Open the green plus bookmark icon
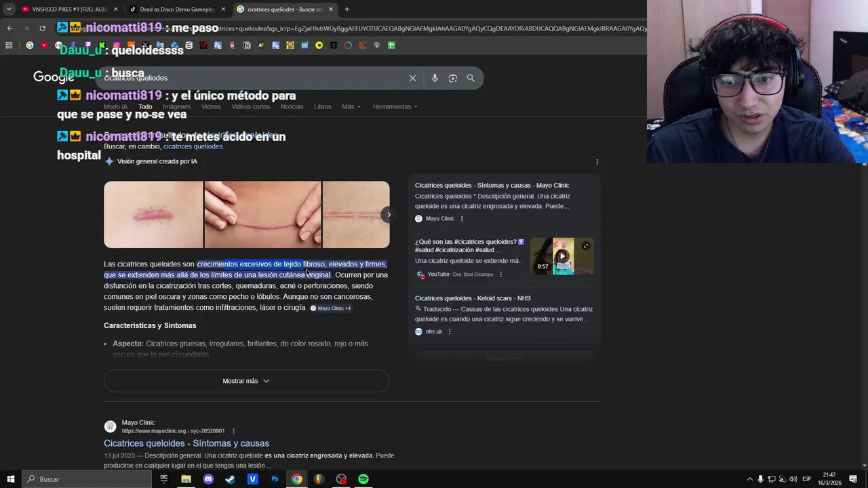This screenshot has width=868, height=488. coord(391,45)
